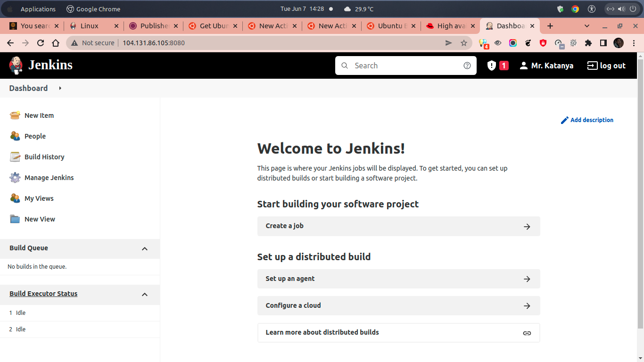644x362 pixels.
Task: Open a new browser tab
Action: (x=550, y=26)
